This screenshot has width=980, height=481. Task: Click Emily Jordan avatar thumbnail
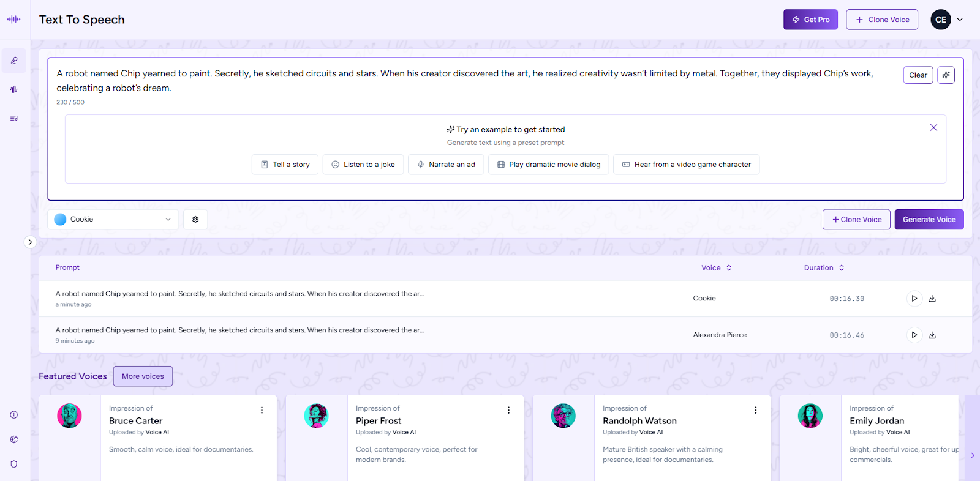click(x=810, y=416)
